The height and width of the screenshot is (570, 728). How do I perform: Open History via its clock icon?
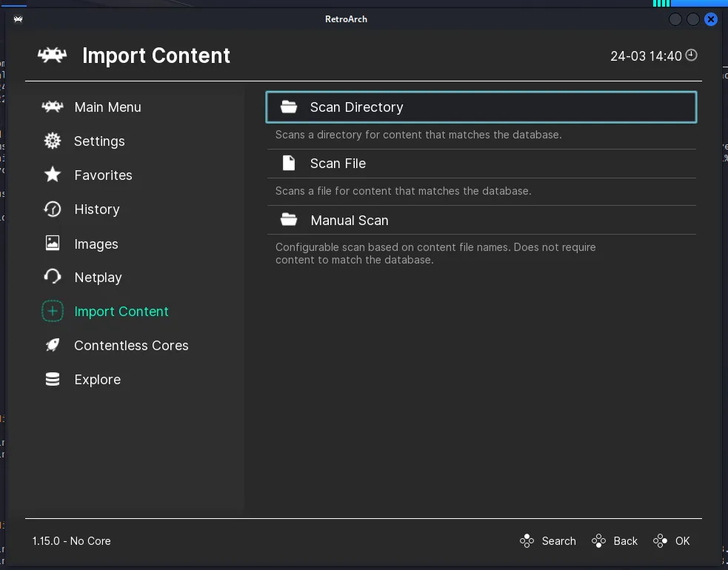pyautogui.click(x=53, y=209)
